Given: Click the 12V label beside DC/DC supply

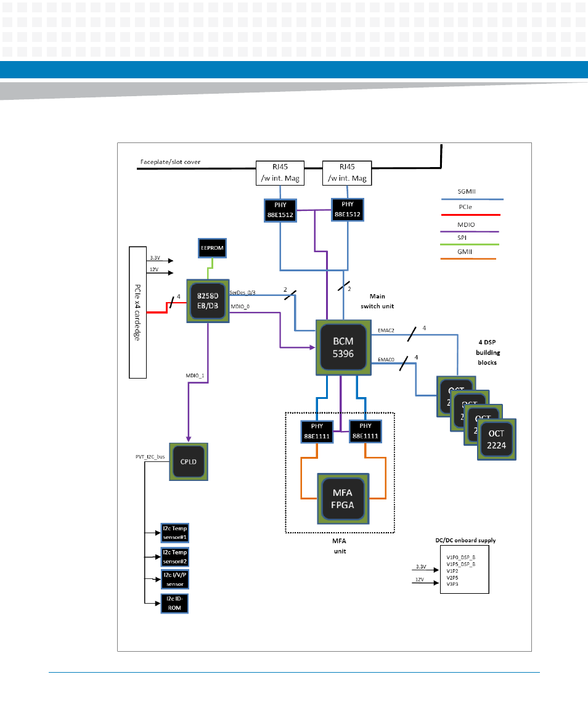Looking at the screenshot, I should click(420, 580).
